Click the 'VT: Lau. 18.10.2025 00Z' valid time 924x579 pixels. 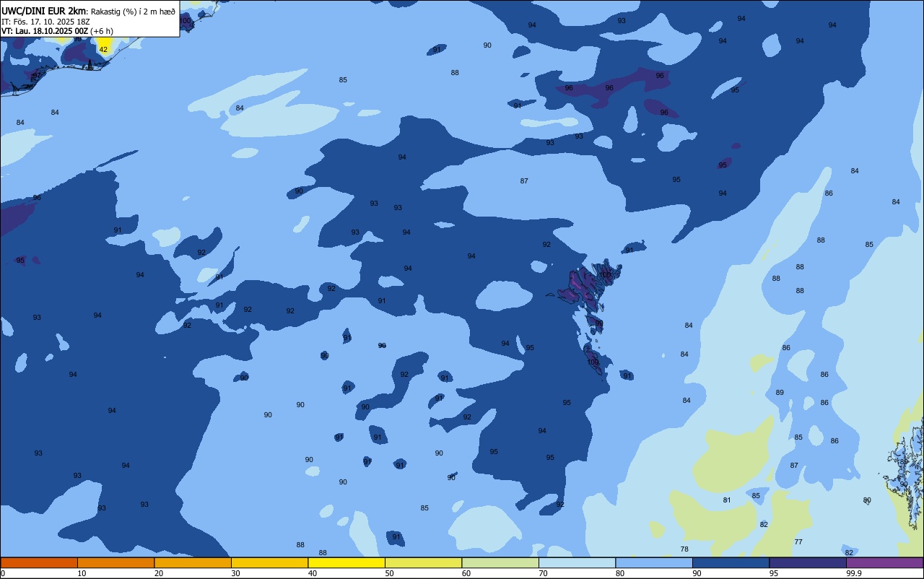point(44,31)
